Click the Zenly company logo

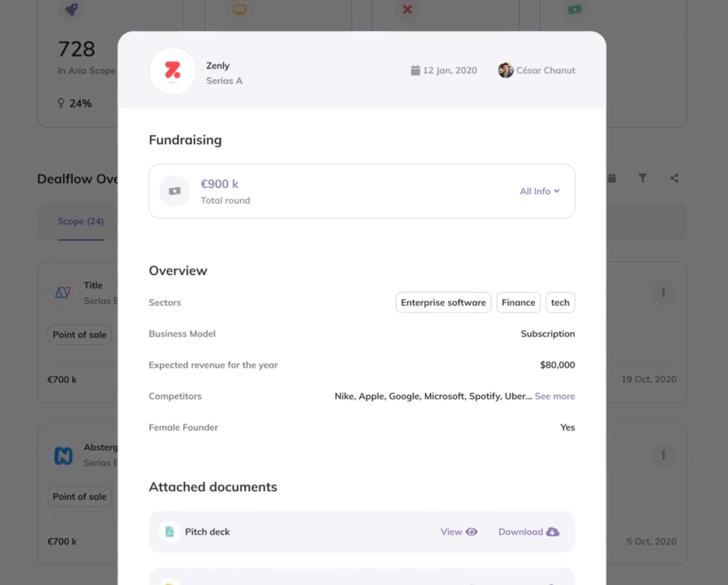pyautogui.click(x=172, y=71)
